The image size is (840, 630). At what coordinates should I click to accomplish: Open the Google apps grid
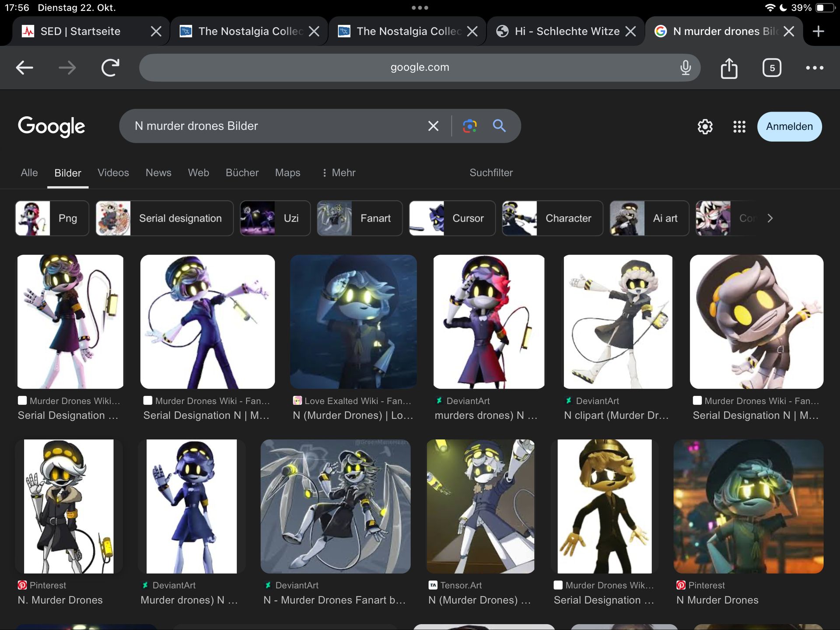pyautogui.click(x=739, y=127)
